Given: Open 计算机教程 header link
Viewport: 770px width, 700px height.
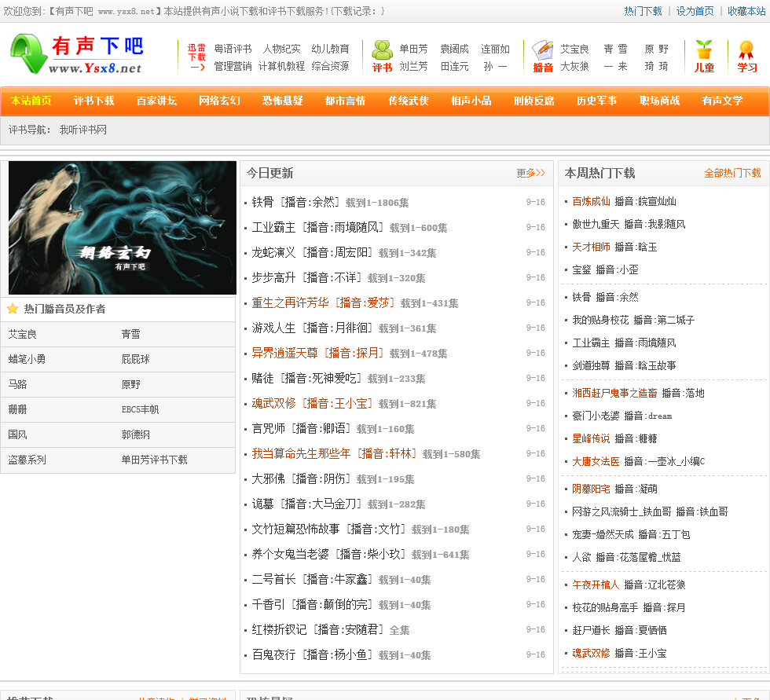Looking at the screenshot, I should click(281, 66).
